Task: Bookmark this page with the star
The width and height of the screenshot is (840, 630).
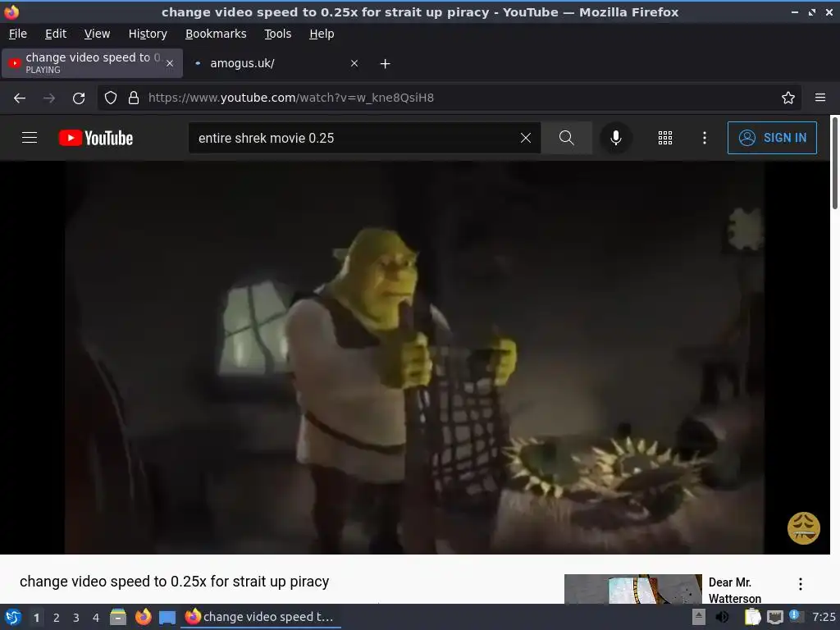Action: click(x=788, y=98)
